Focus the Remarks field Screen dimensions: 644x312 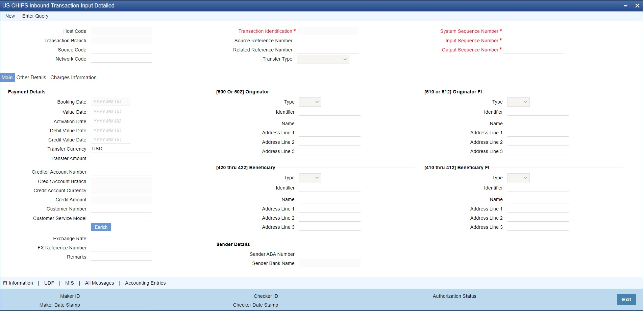pyautogui.click(x=122, y=257)
